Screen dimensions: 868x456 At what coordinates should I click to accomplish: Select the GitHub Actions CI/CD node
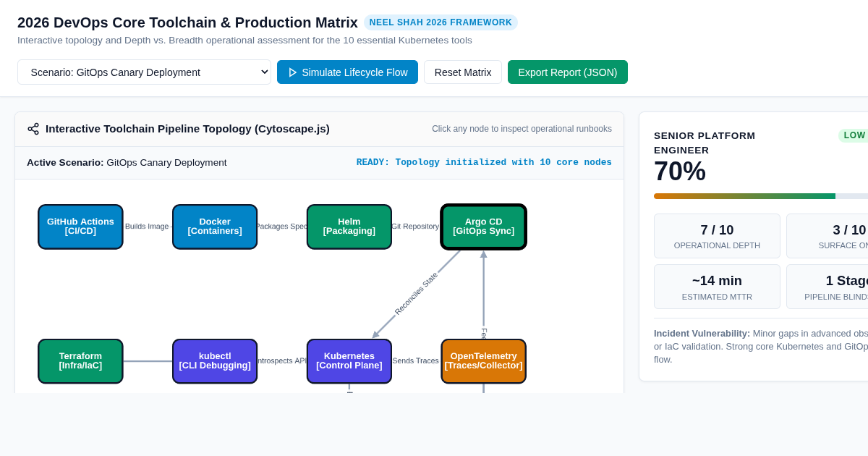tap(80, 227)
